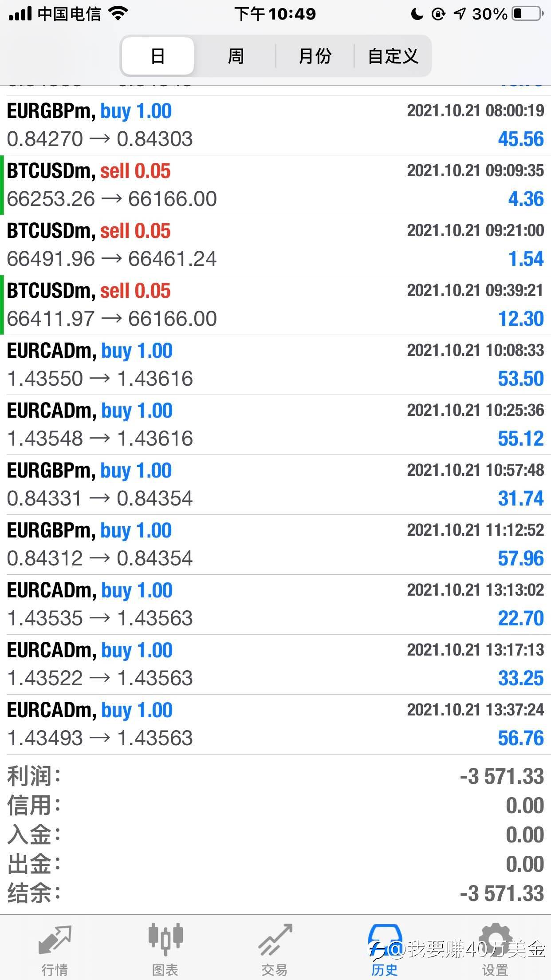Tap the 利润 profit summary row
This screenshot has height=980, width=551.
coord(275,777)
